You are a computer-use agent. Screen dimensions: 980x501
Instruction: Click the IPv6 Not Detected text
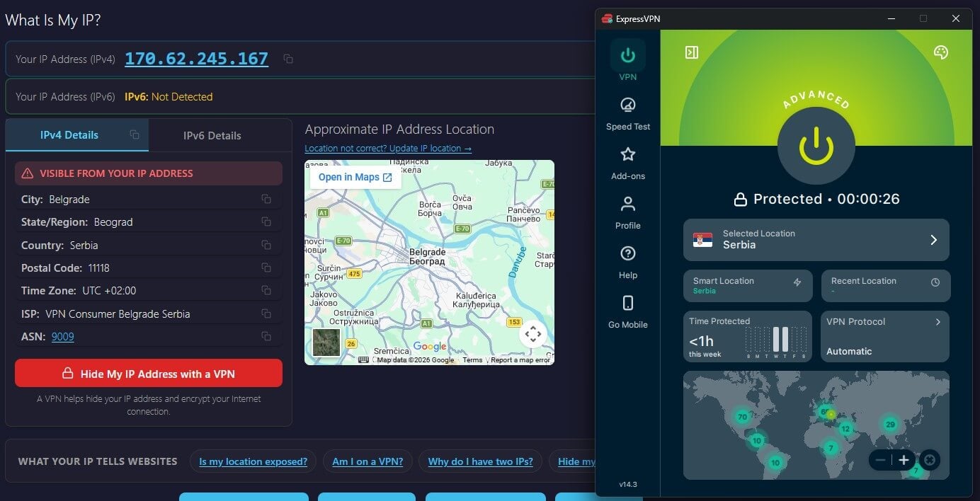(169, 97)
